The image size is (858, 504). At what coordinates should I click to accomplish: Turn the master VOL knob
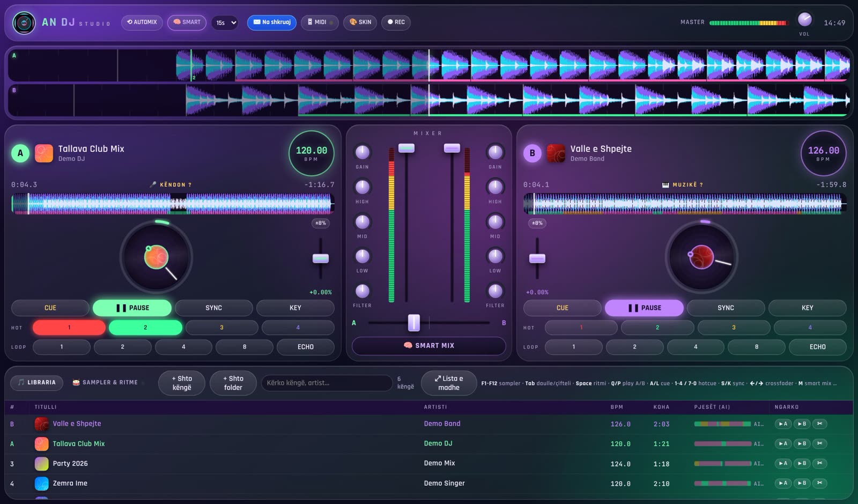click(804, 20)
